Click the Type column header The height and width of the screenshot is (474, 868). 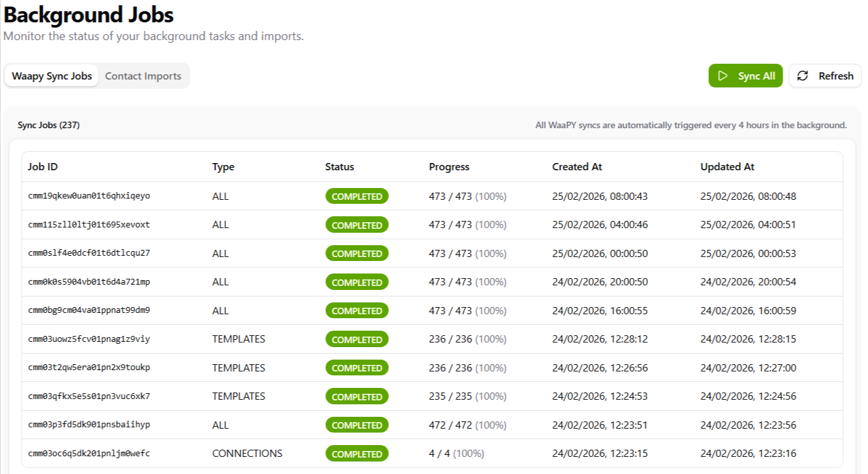click(x=223, y=167)
